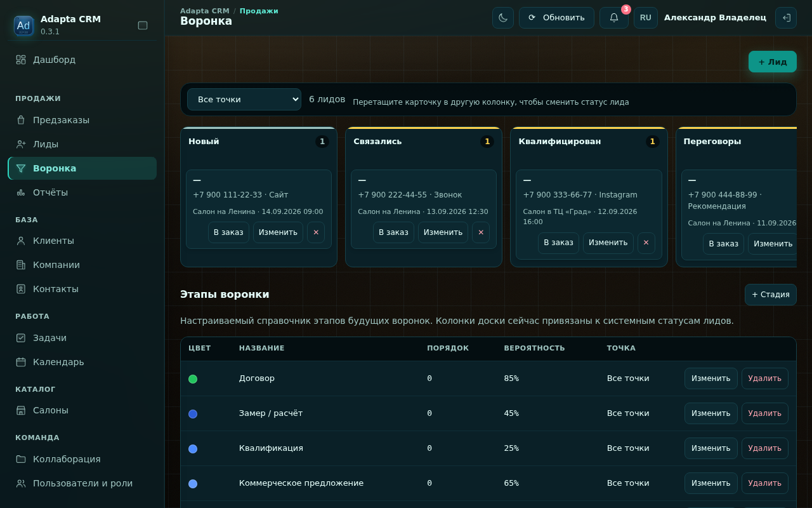Edit the lead from Звонок source

(x=443, y=232)
